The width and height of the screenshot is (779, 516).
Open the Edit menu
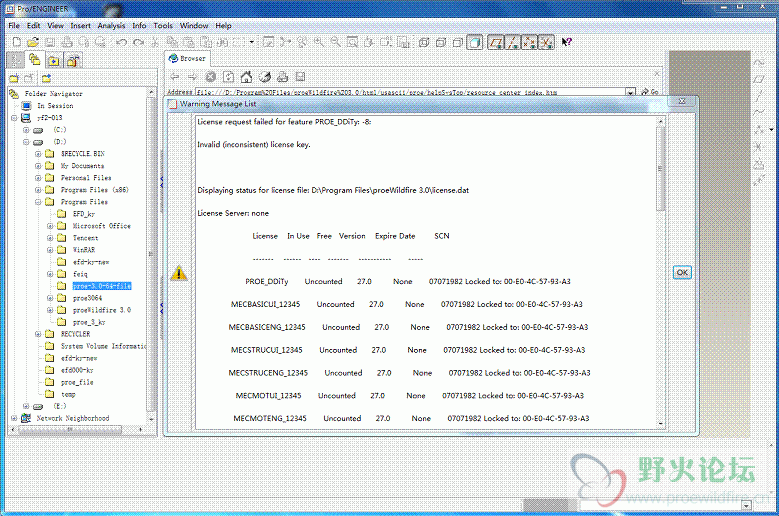[33, 26]
